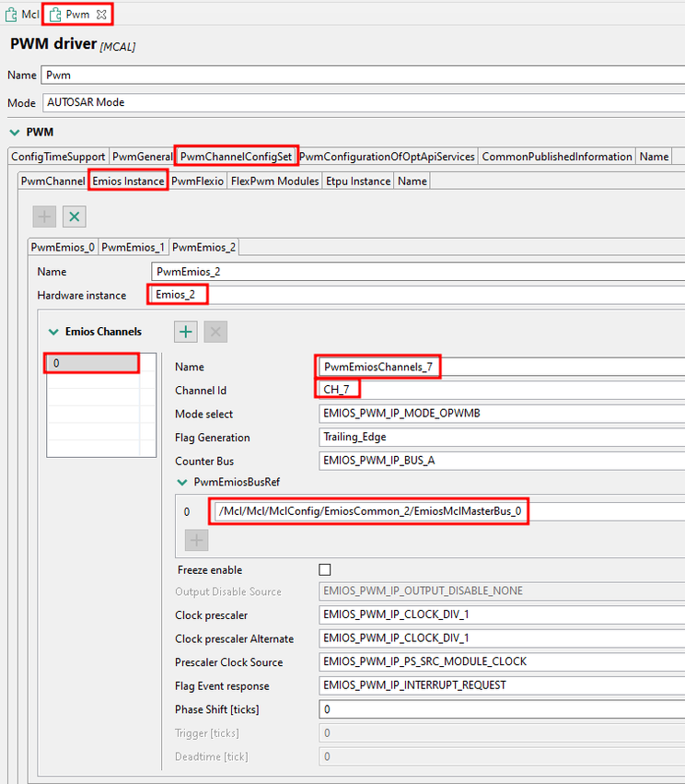Edit the PwmEmiosChannels_7 name field
The image size is (685, 784).
502,367
